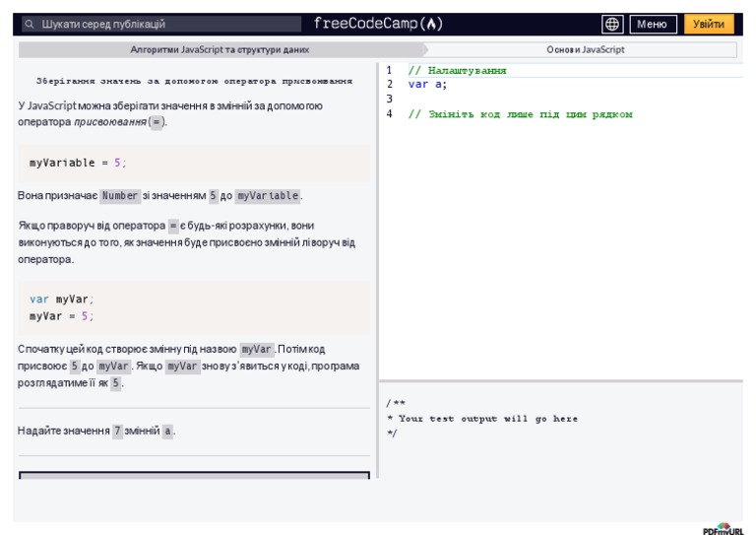This screenshot has height=535, width=756.
Task: Click the 'Надайте значення 7 змінній a' instruction
Action: [96, 431]
